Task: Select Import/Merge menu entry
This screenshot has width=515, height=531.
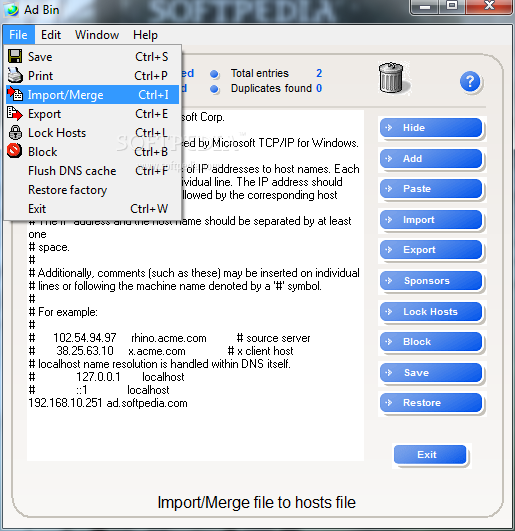Action: tap(92, 94)
